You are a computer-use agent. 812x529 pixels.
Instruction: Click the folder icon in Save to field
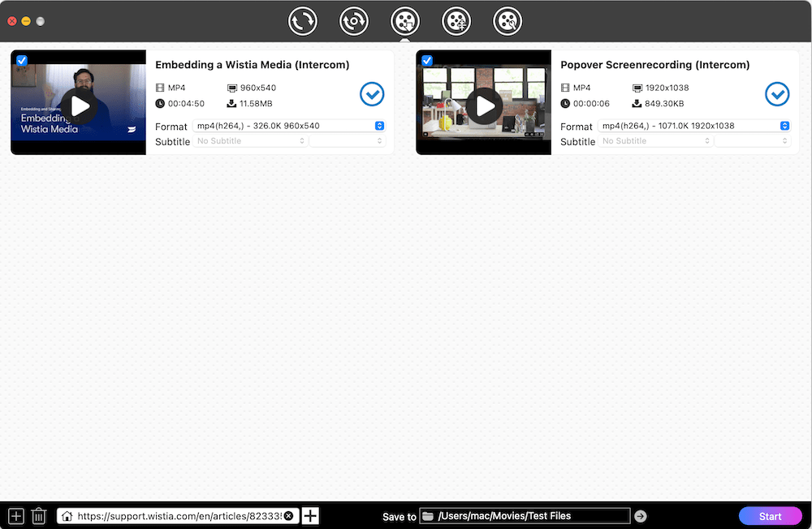point(428,516)
